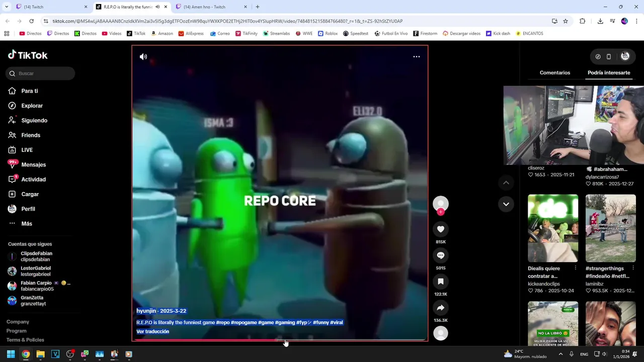Image resolution: width=644 pixels, height=362 pixels.
Task: Open video options three-dot menu
Action: pyautogui.click(x=417, y=57)
